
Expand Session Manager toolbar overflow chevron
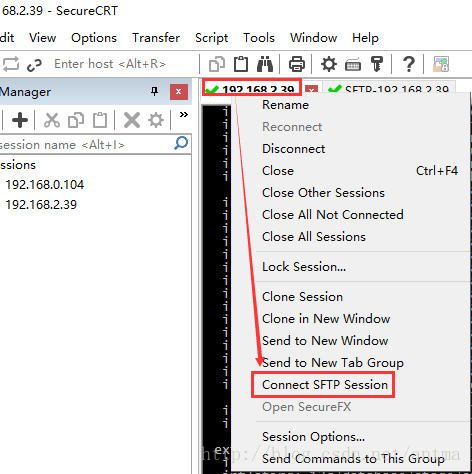(184, 115)
